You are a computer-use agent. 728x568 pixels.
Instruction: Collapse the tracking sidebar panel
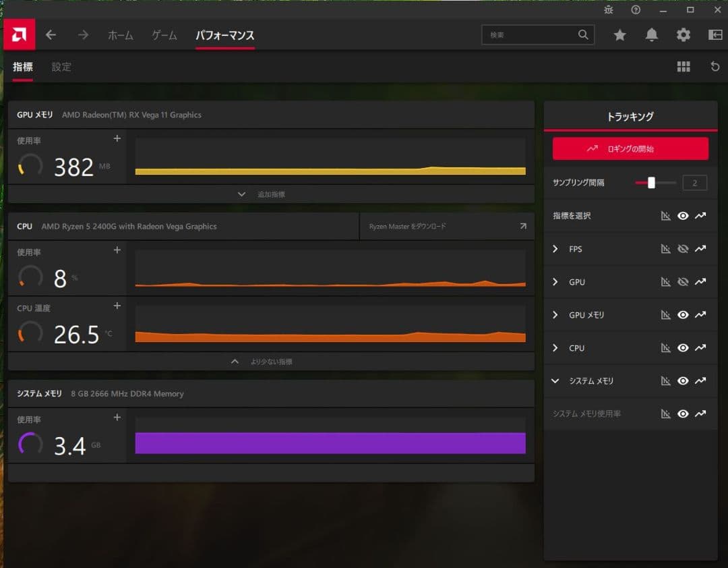[715, 34]
